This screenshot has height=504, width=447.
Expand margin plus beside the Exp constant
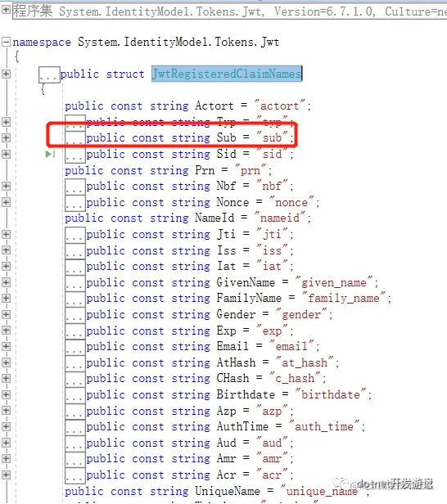(x=6, y=330)
